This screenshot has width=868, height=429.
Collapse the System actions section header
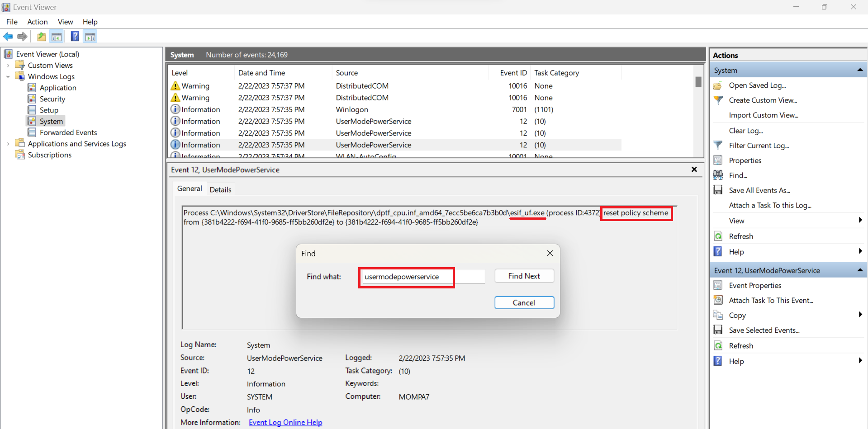(x=860, y=70)
